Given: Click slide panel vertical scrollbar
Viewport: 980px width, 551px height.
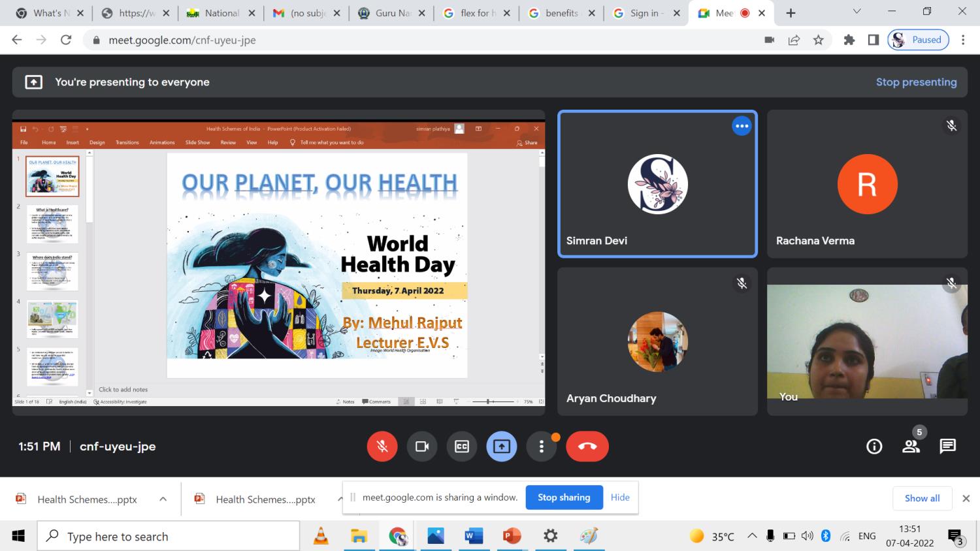Looking at the screenshot, I should [90, 273].
